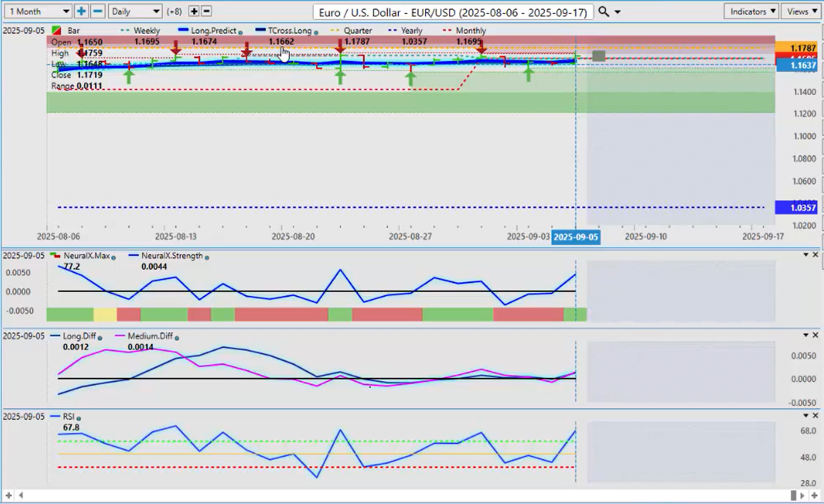Viewport: 824px width, 504px height.
Task: Click the settings dot next to TCross.Long
Action: 316,31
